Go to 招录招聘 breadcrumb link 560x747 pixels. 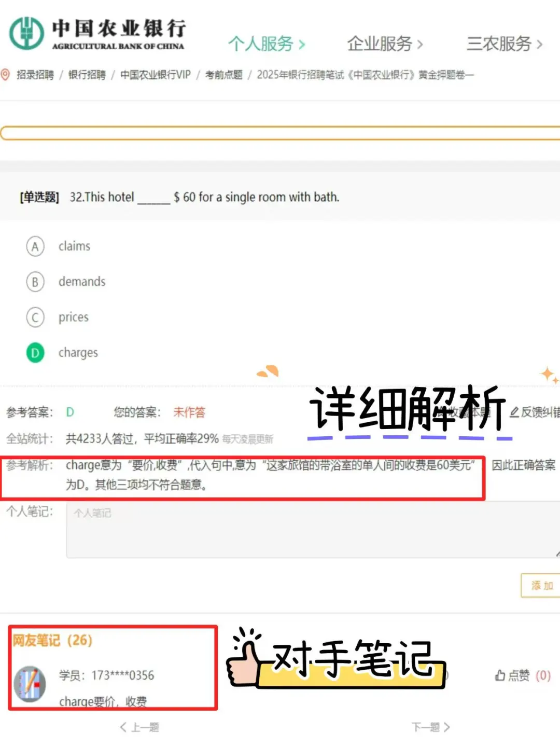tap(35, 75)
